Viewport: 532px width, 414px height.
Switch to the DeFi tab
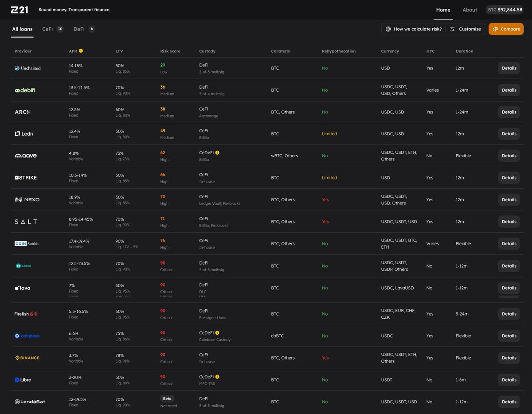pyautogui.click(x=84, y=29)
